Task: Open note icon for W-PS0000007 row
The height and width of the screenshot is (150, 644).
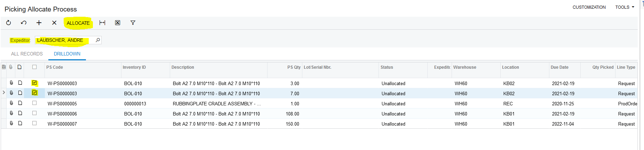Action: coord(20,123)
